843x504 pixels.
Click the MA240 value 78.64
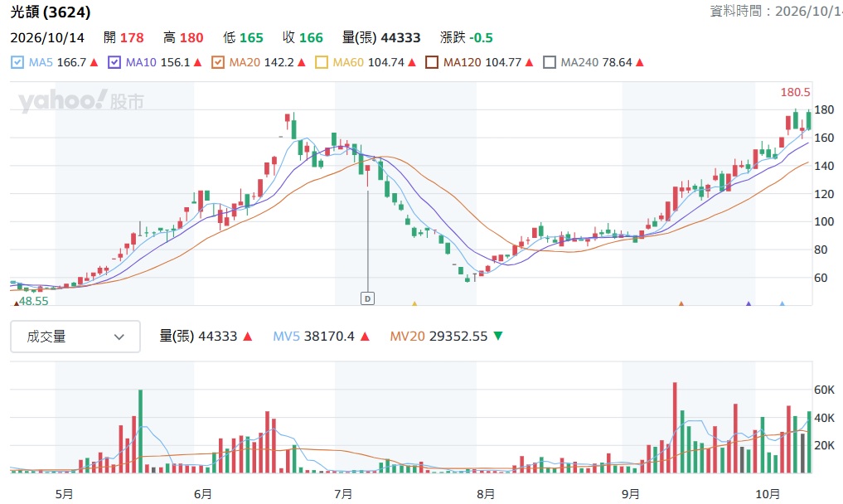tap(618, 62)
